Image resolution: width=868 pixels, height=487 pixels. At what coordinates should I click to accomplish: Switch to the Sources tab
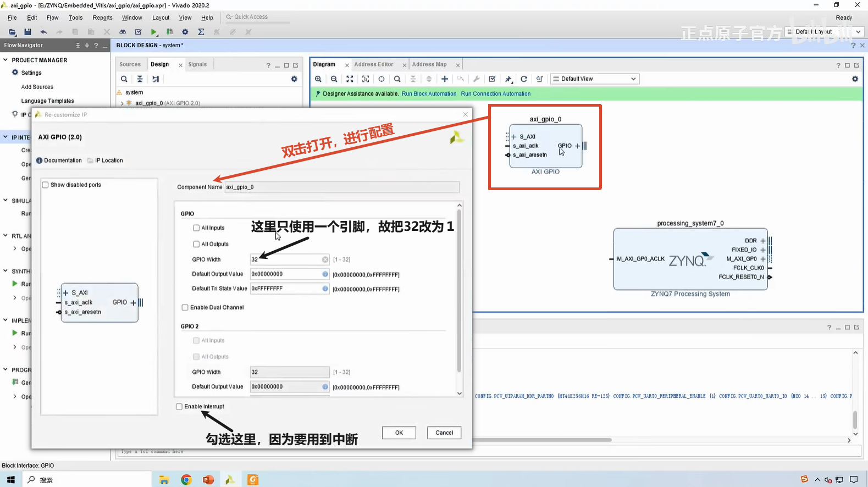coord(130,64)
